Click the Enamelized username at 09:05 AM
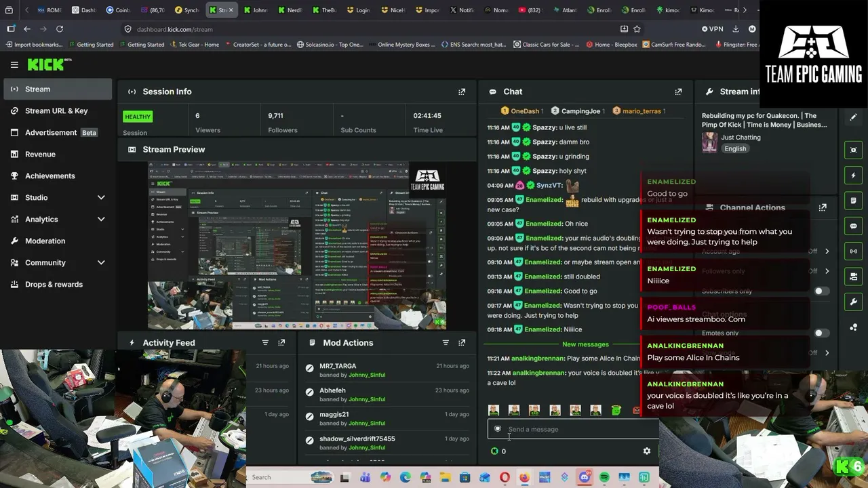 click(543, 200)
